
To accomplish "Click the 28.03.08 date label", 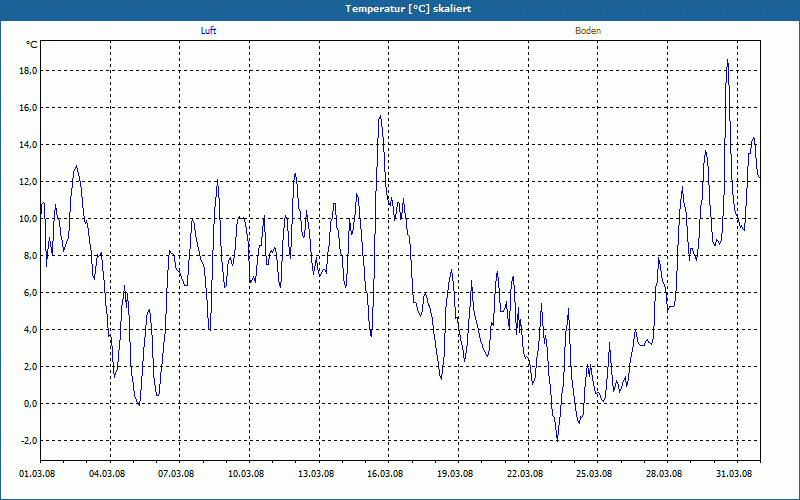I will [x=664, y=474].
